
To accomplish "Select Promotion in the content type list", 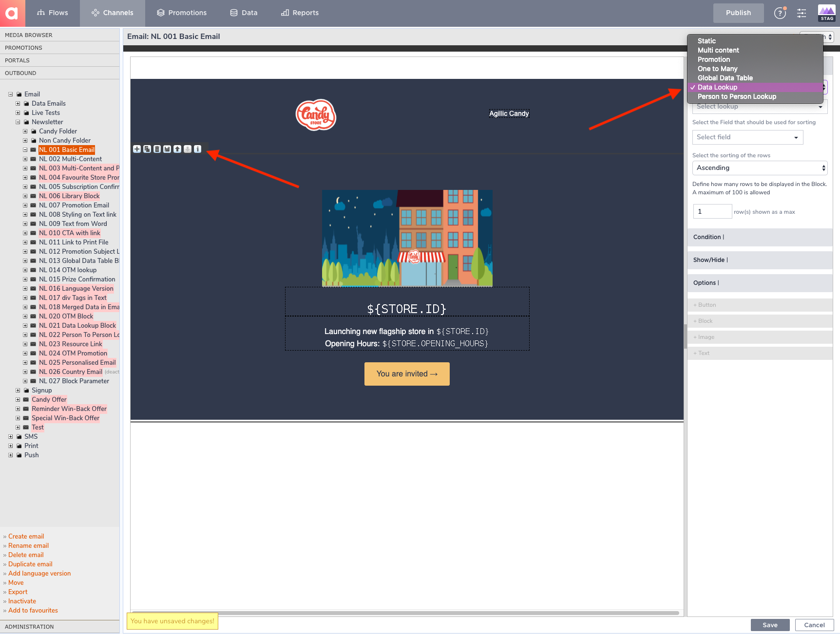I will click(x=755, y=59).
